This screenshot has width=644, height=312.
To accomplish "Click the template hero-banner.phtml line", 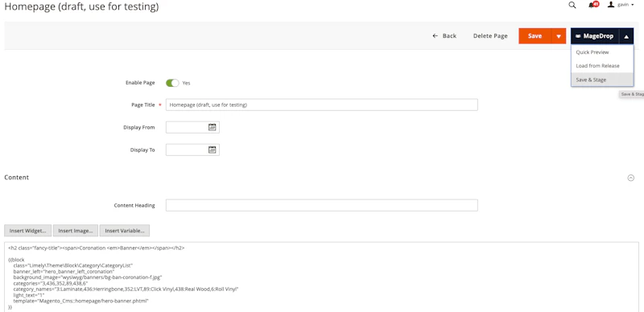I will point(80,301).
